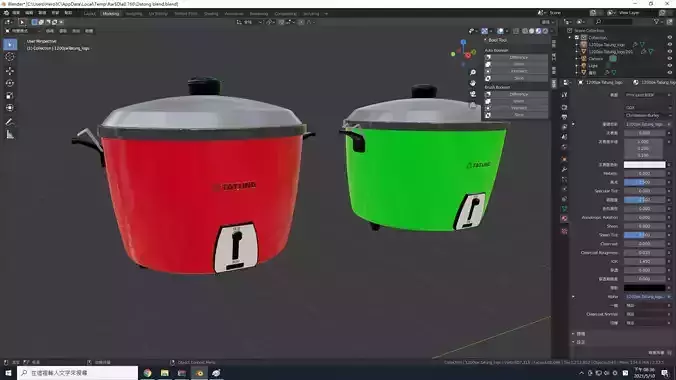Switch to rendered viewport shading

pyautogui.click(x=545, y=31)
